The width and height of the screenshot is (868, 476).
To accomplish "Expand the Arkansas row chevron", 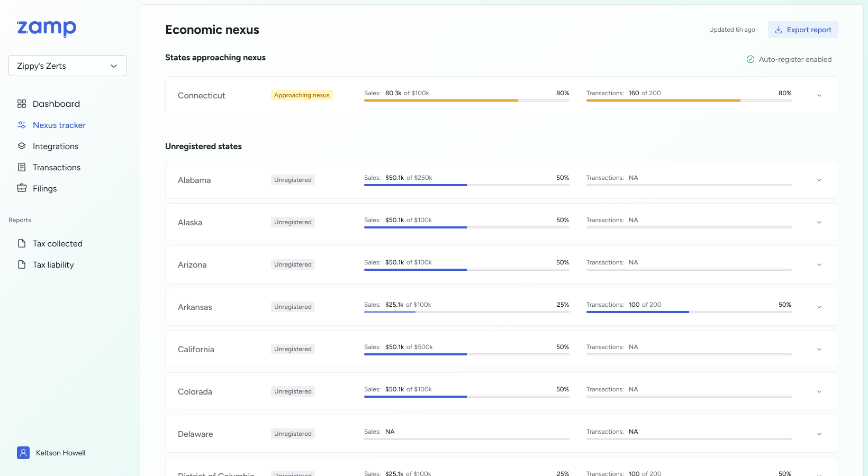I will [x=819, y=307].
